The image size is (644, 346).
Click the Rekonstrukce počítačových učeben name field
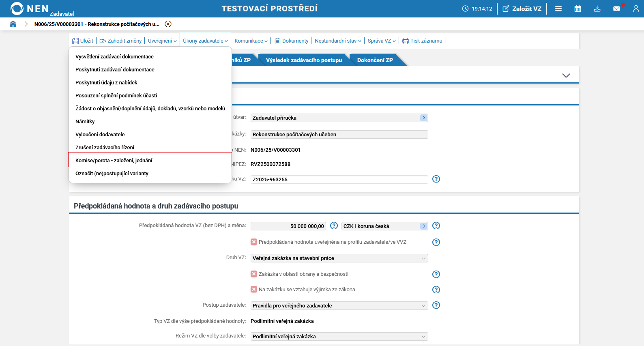339,134
